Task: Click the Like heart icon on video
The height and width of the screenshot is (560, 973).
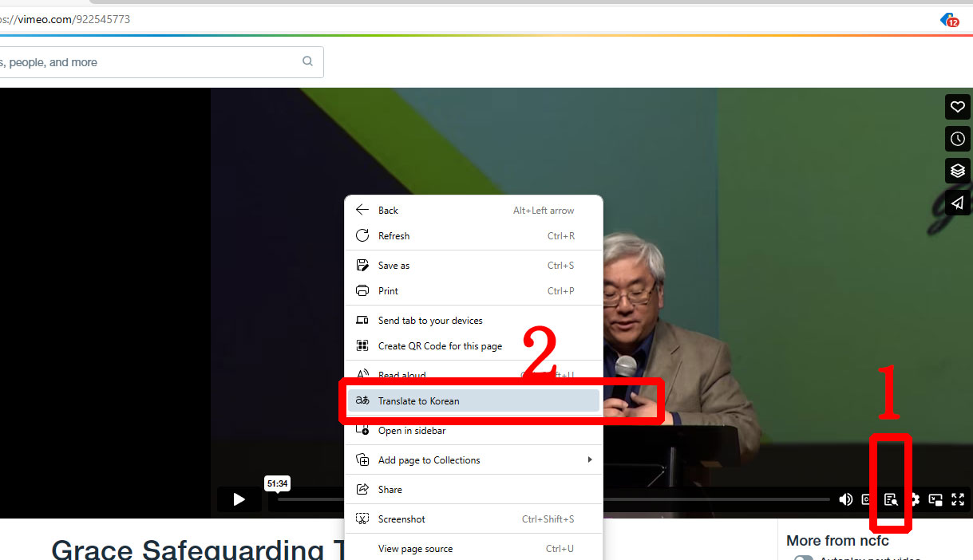Action: coord(958,107)
